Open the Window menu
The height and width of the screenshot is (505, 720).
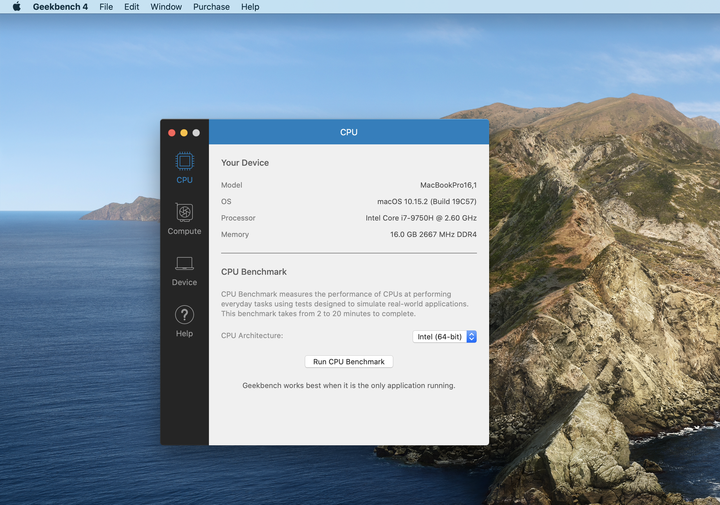click(x=166, y=7)
